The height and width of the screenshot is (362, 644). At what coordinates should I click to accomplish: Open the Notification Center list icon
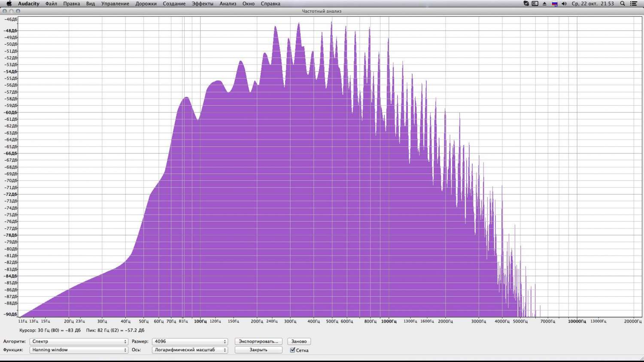click(634, 3)
